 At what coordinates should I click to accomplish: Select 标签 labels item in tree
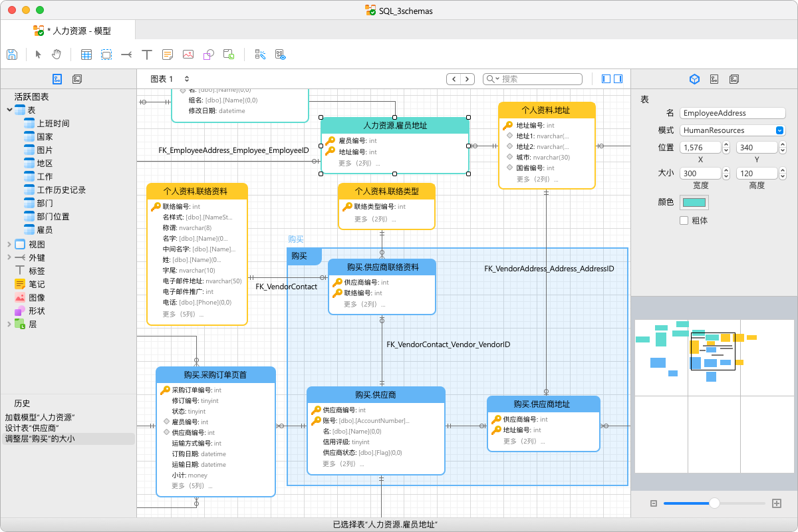pyautogui.click(x=37, y=271)
